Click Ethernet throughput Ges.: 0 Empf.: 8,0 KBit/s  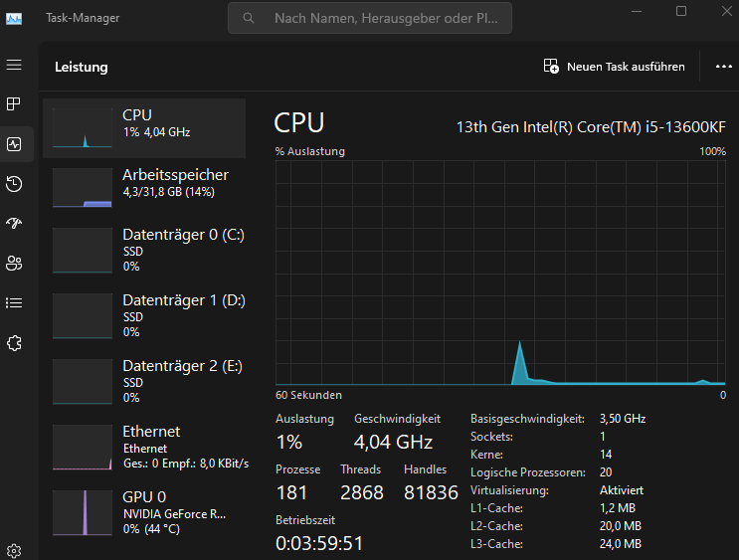(186, 464)
